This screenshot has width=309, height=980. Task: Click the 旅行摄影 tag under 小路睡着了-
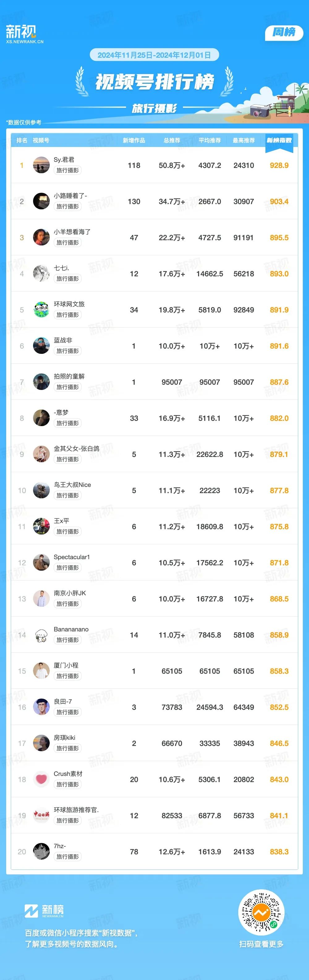click(68, 206)
